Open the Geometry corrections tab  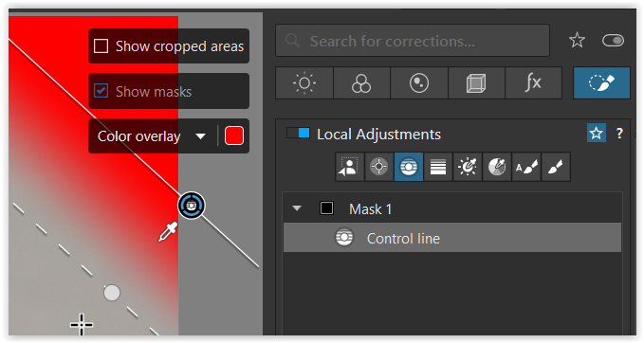click(476, 83)
